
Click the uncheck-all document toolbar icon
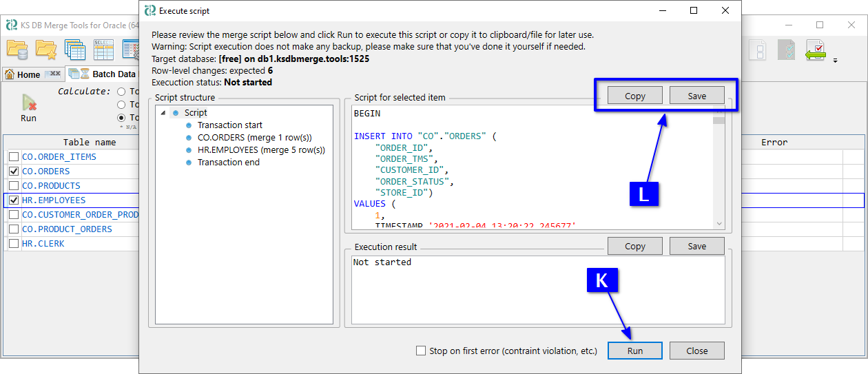758,50
